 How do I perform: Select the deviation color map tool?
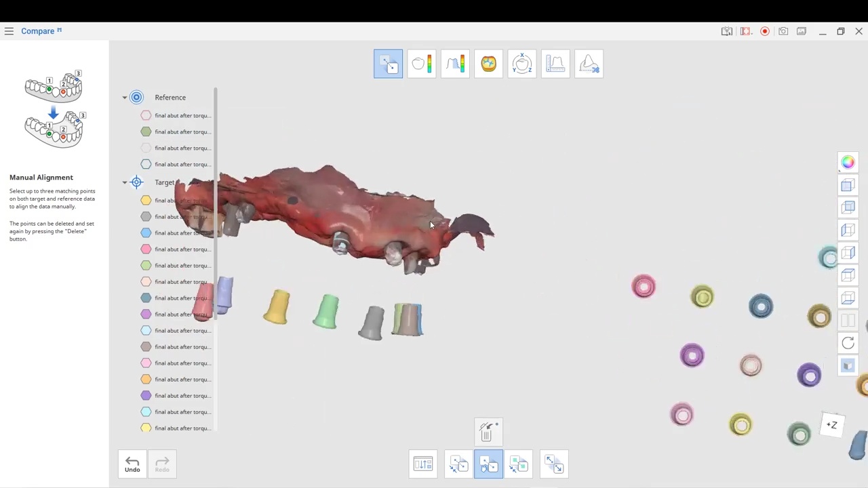point(422,64)
